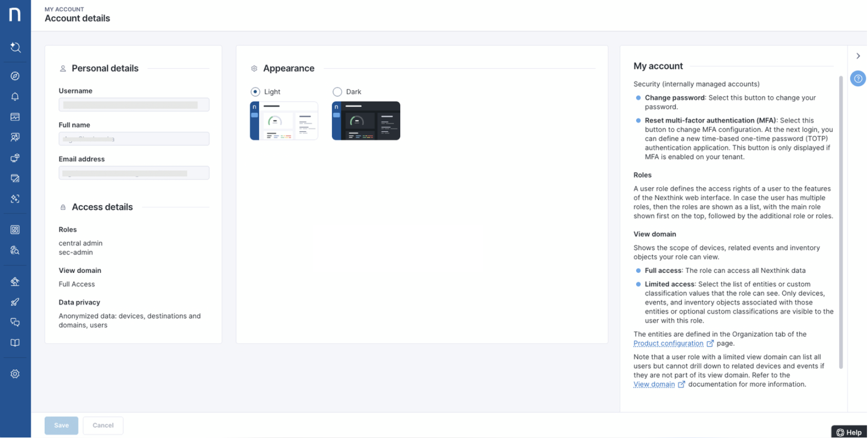Screen dimensions: 868x438
Task: Open the gear administration icon in sidebar
Action: [x=15, y=374]
